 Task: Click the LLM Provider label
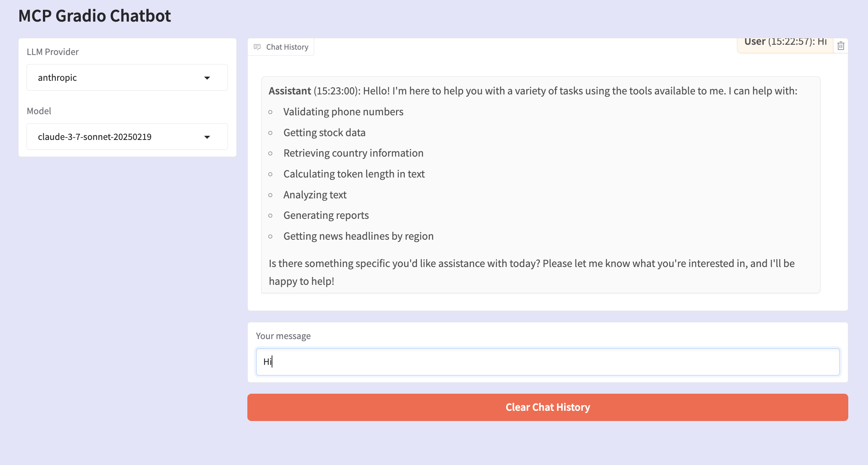click(53, 52)
